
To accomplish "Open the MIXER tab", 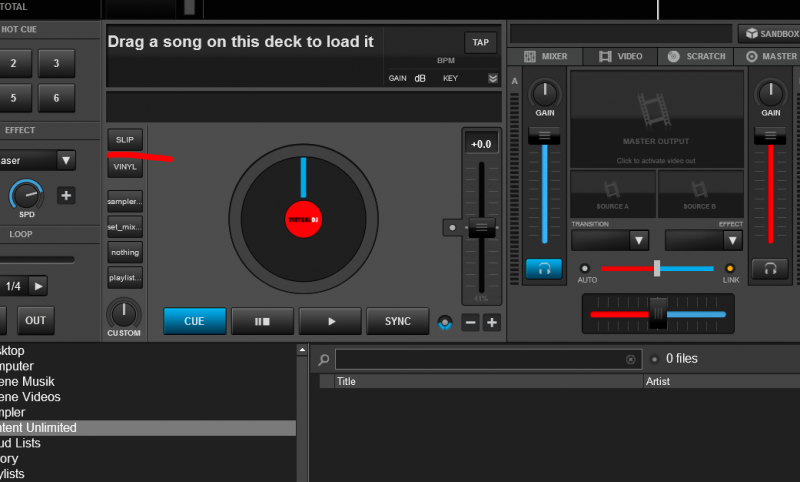I will [x=545, y=56].
